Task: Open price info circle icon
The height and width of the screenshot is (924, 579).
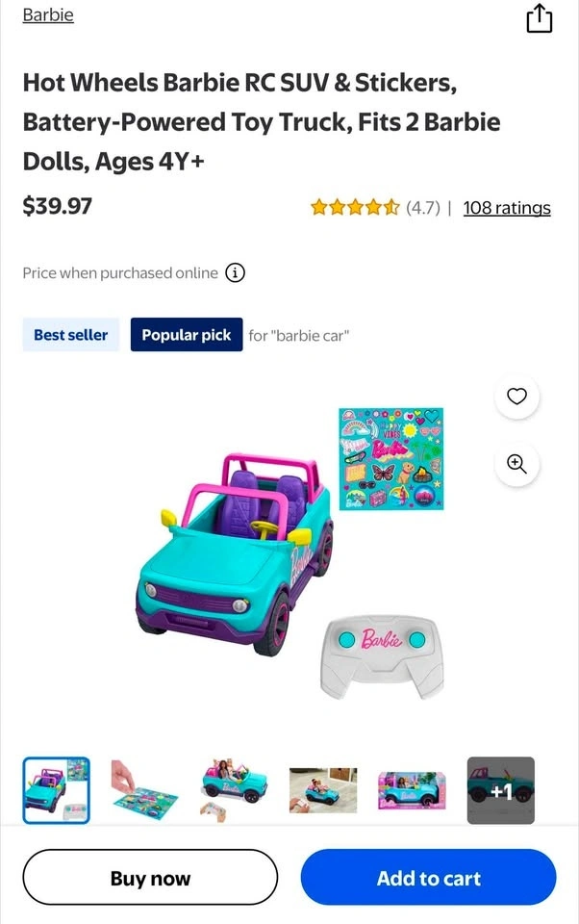Action: pos(235,272)
